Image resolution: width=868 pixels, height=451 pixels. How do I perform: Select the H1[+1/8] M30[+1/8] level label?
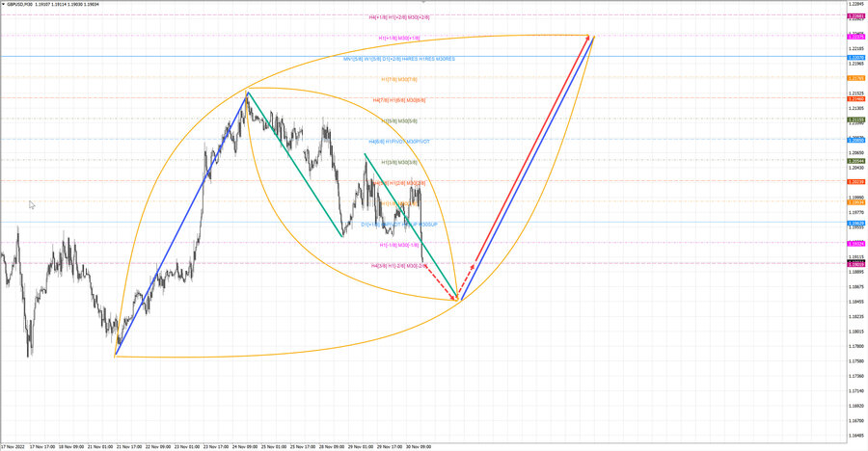399,39
